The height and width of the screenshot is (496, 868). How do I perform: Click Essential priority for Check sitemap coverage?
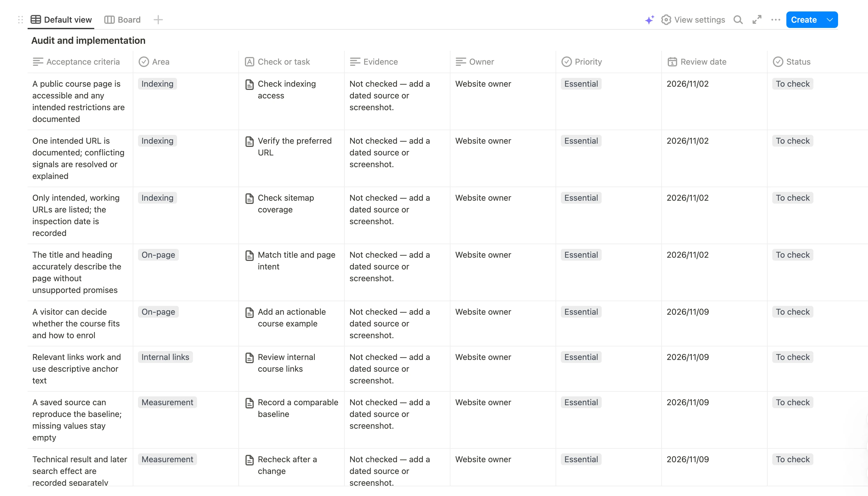pyautogui.click(x=581, y=197)
